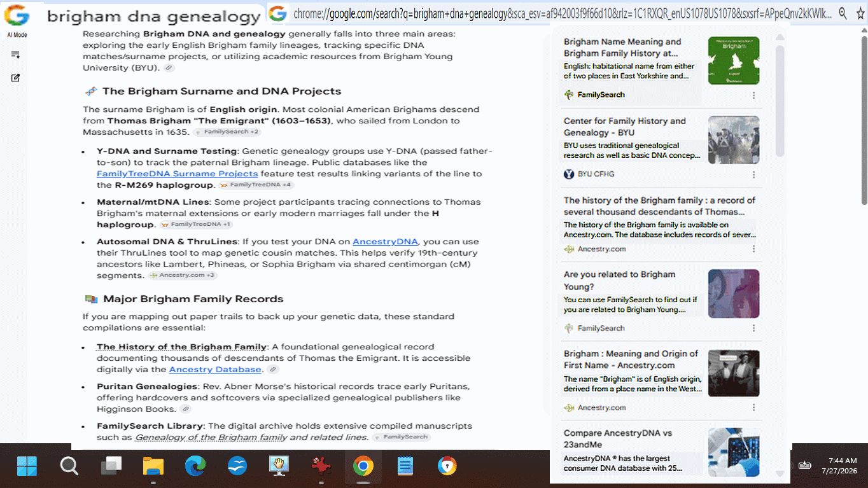The height and width of the screenshot is (488, 868).
Task: Open more options for Brigham family history card
Action: 753,249
